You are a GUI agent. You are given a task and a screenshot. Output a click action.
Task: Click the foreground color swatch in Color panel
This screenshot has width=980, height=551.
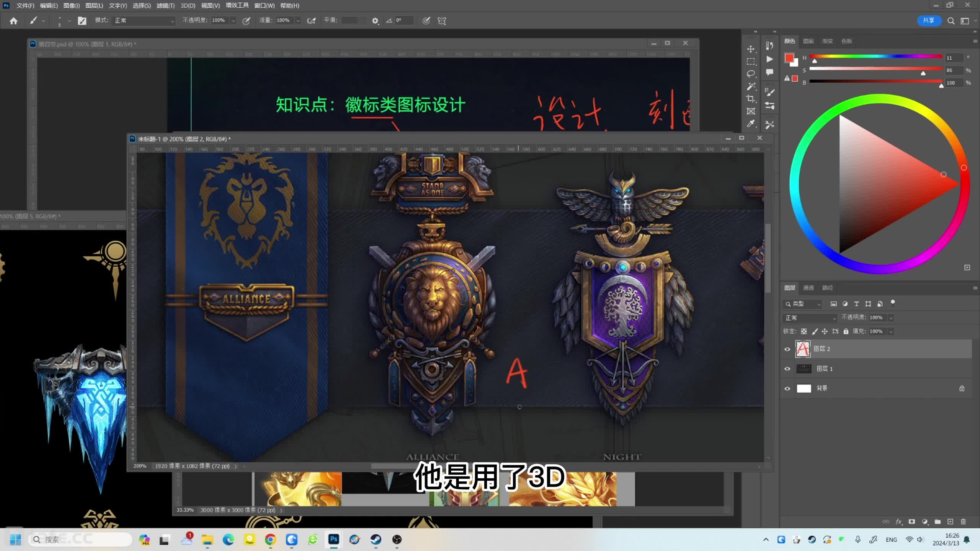789,58
